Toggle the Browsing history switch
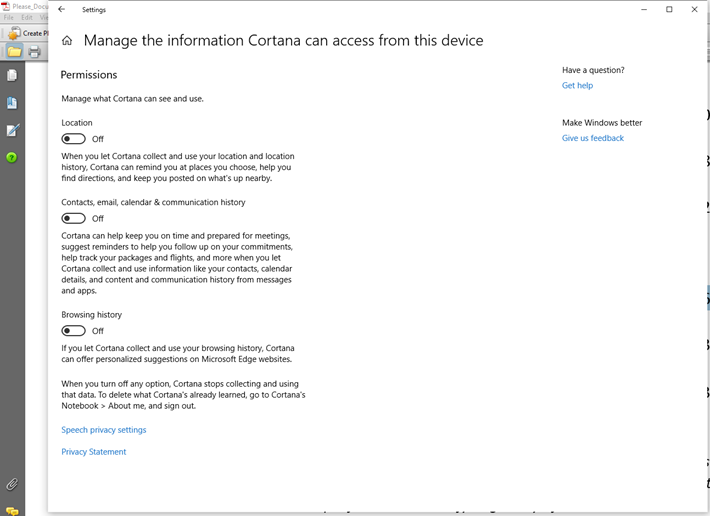Image resolution: width=710 pixels, height=516 pixels. click(73, 331)
